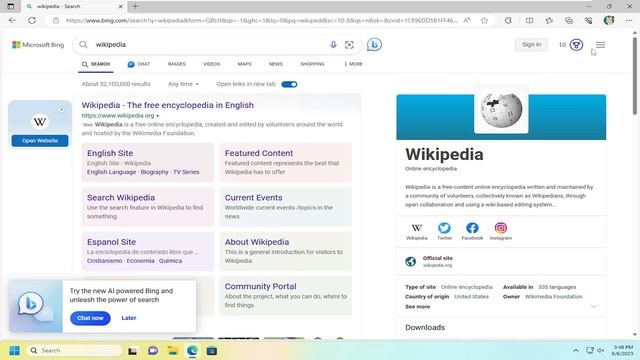
Task: Click the Biography sublink under English Site
Action: click(154, 172)
